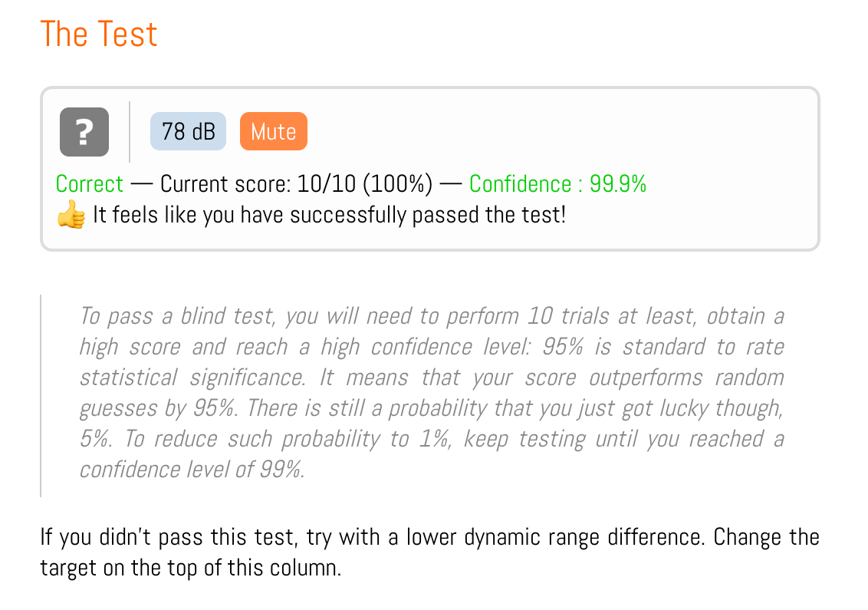The height and width of the screenshot is (610, 868).
Task: Mute the test audio
Action: coord(274,131)
